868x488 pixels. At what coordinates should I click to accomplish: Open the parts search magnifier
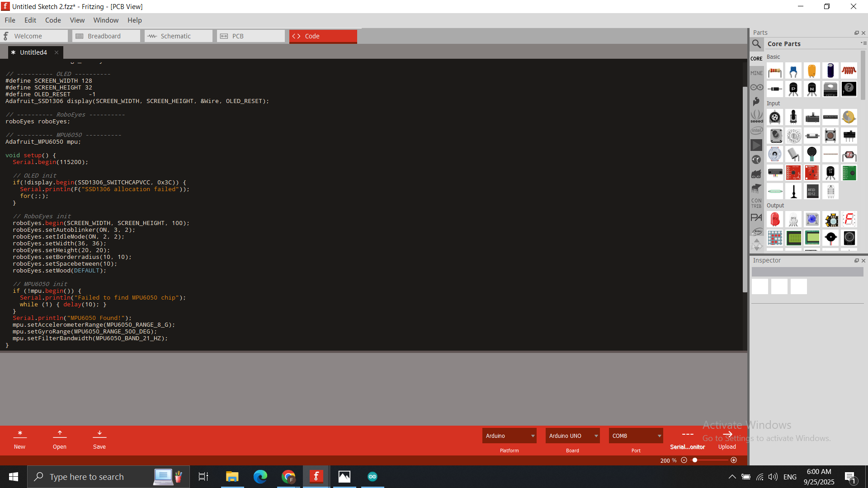click(756, 44)
